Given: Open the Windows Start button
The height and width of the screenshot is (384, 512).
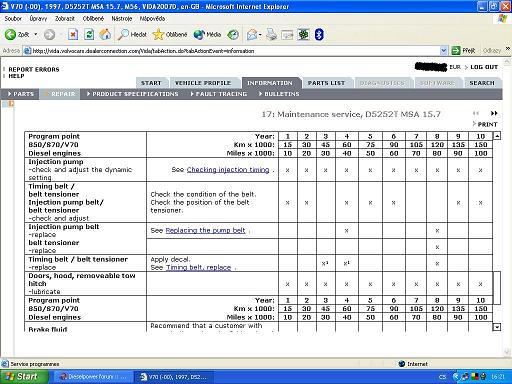Looking at the screenshot, I should 24,377.
